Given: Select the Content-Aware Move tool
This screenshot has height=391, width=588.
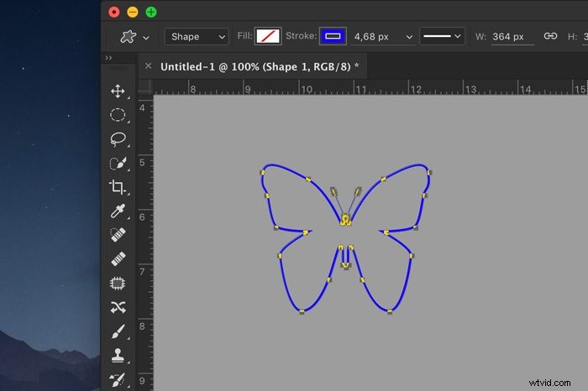Looking at the screenshot, I should 118,307.
